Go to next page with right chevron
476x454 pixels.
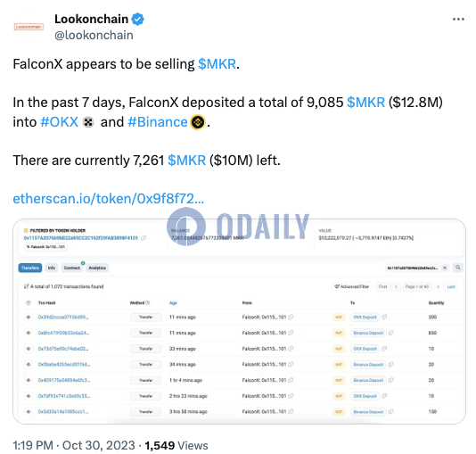point(438,286)
